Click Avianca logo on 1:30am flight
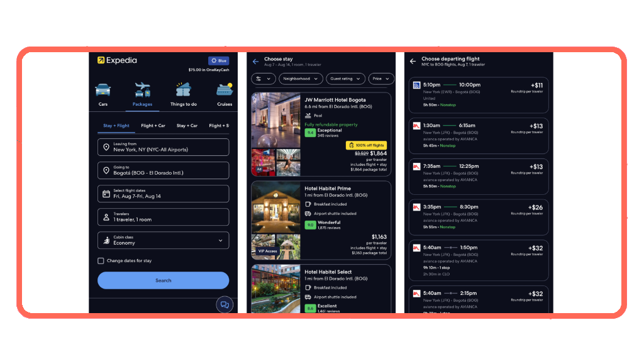Viewport: 644px width, 337px height. (x=416, y=126)
